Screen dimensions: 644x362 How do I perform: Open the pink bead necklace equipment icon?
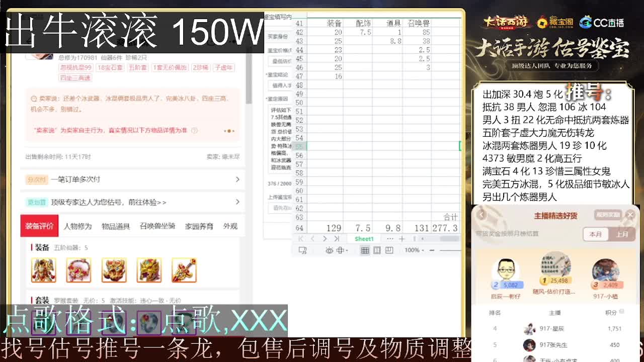click(78, 270)
